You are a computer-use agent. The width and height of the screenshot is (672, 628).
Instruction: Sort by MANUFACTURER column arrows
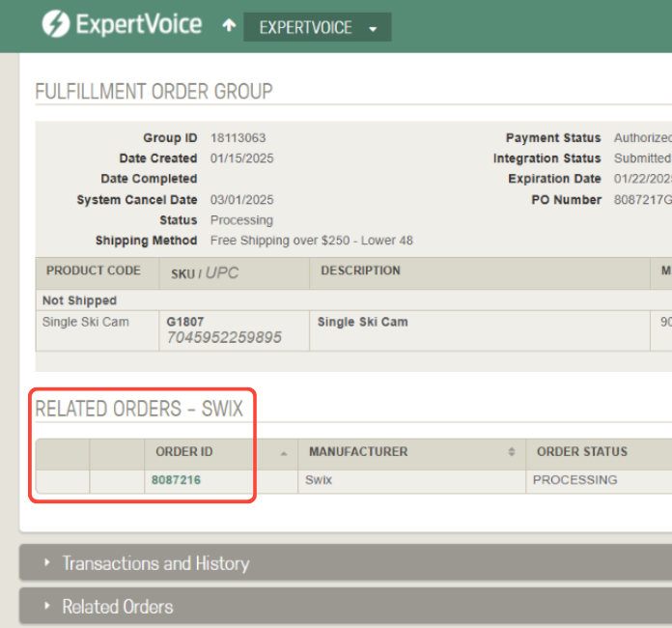coord(512,451)
